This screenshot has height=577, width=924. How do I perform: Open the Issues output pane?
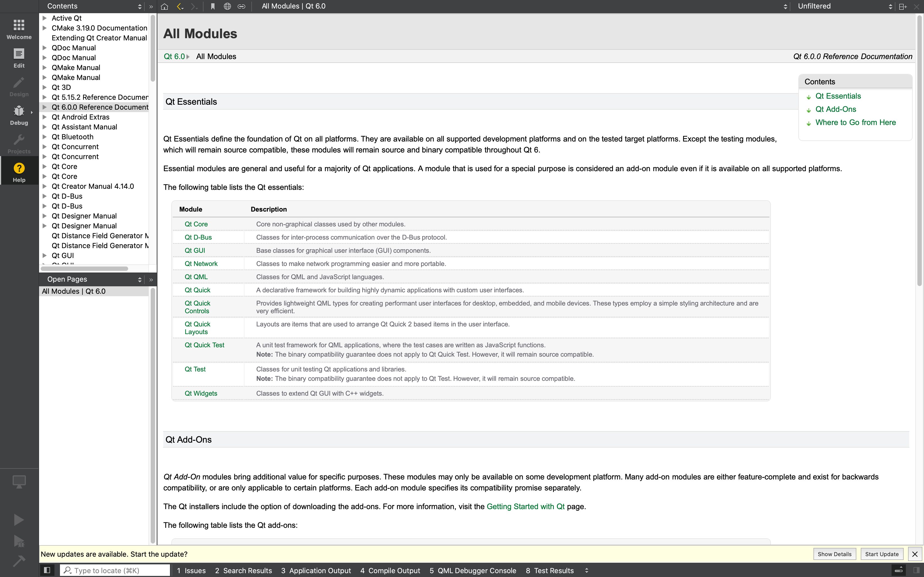(191, 570)
